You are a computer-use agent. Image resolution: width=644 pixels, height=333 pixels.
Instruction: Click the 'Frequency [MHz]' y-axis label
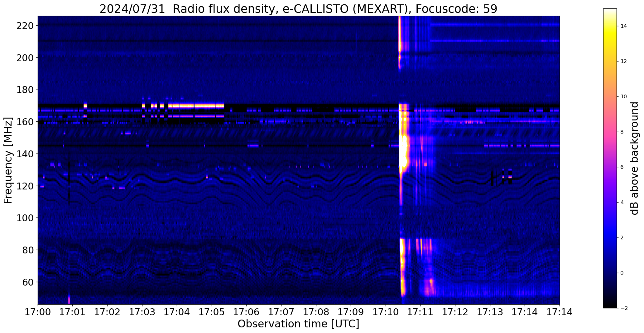point(8,160)
